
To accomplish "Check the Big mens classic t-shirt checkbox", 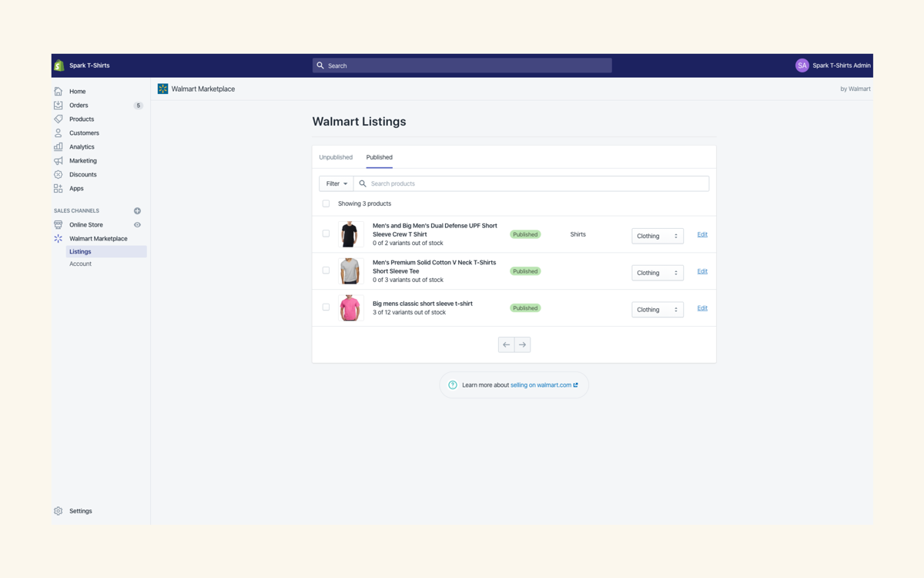I will pos(326,307).
